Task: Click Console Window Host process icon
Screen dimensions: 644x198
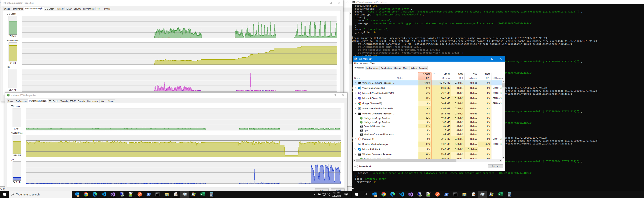Action: [361, 126]
